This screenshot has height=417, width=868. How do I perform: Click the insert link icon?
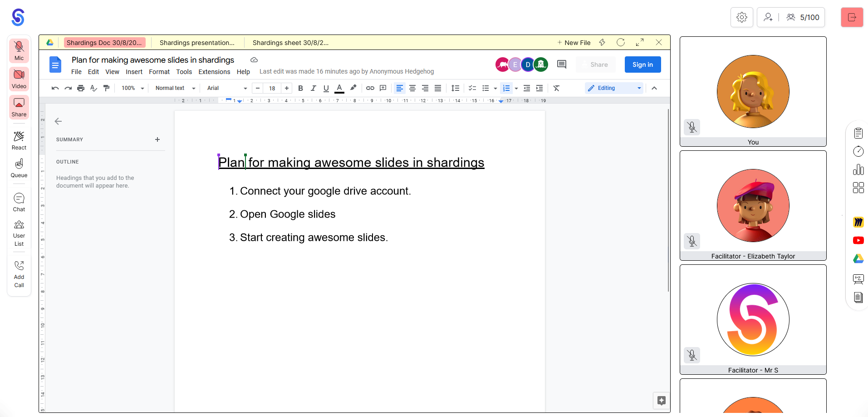(x=370, y=88)
